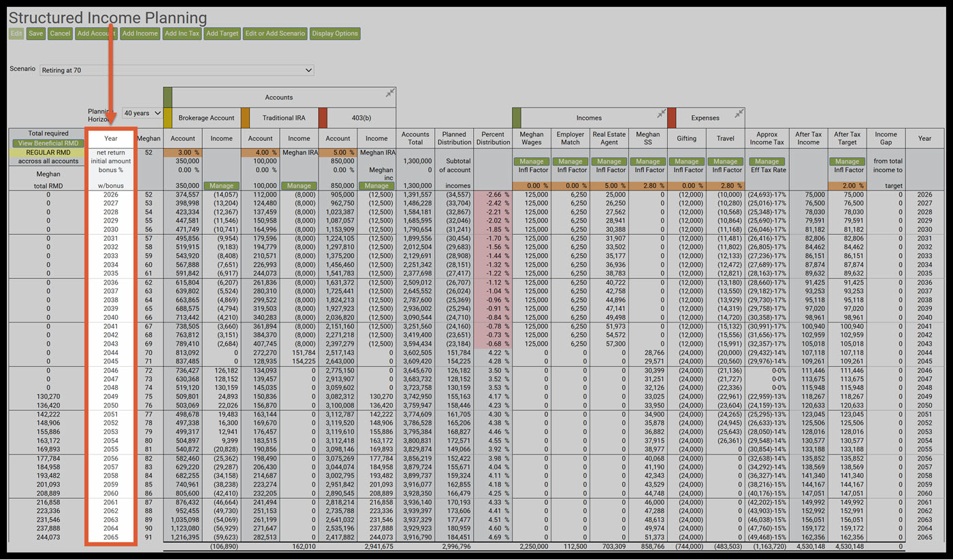Edit the Meghan SS 2.80 % inflation factor

coord(648,185)
